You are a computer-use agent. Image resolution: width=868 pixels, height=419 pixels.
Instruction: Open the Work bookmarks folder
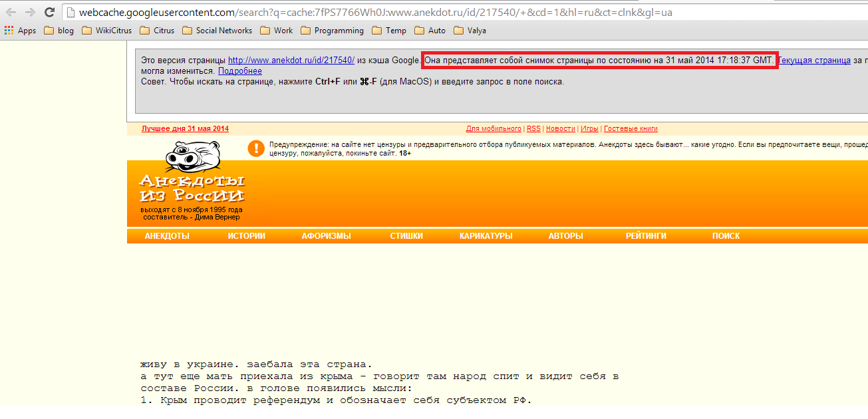[x=276, y=31]
